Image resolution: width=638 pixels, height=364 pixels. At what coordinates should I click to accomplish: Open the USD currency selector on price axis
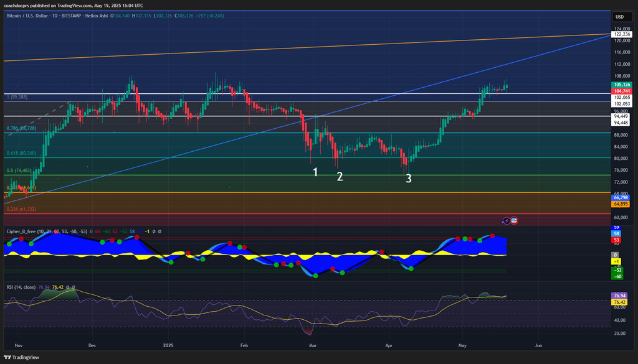point(619,17)
